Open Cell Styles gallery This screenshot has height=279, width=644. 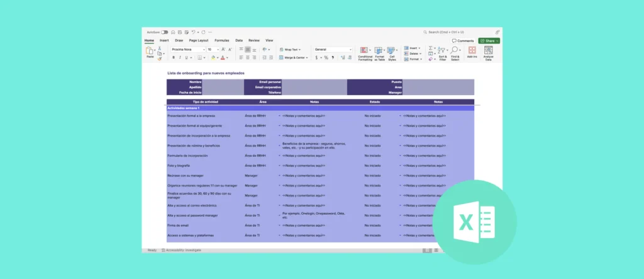(x=392, y=54)
